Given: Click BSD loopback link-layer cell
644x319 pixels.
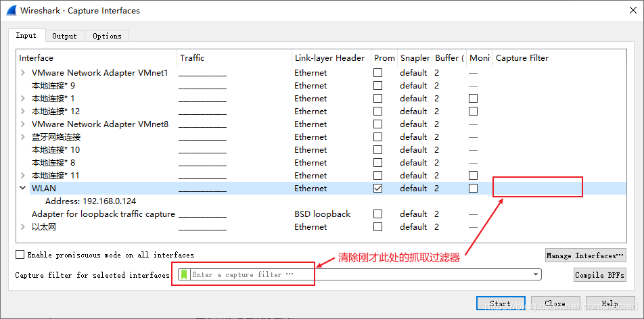Looking at the screenshot, I should click(323, 214).
